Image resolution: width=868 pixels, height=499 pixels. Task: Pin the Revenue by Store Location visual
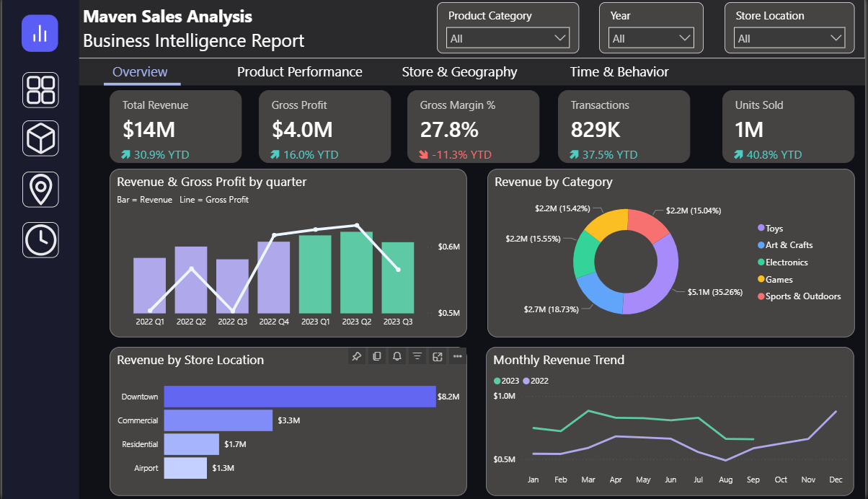[x=356, y=356]
